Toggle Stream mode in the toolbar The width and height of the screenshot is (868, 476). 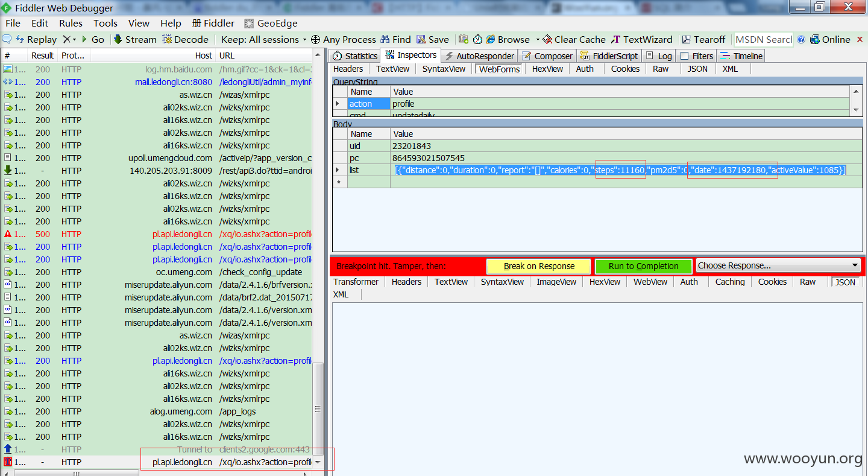(x=135, y=39)
